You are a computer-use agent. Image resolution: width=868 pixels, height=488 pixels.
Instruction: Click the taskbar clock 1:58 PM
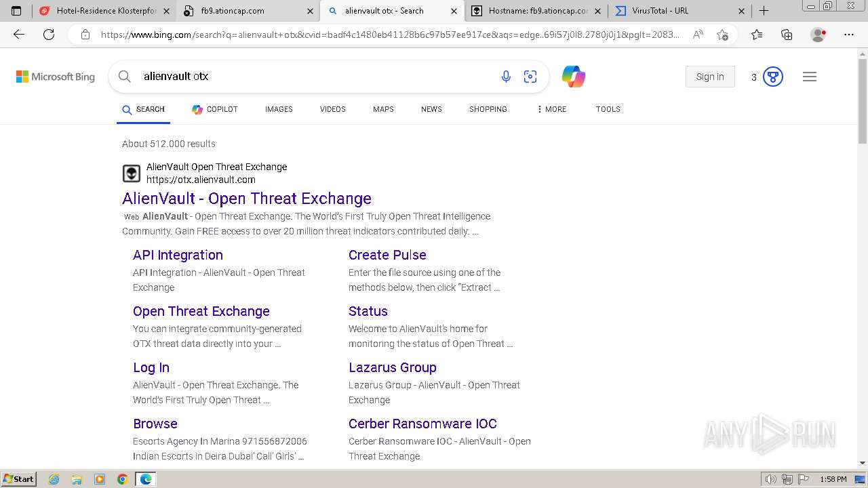point(833,479)
